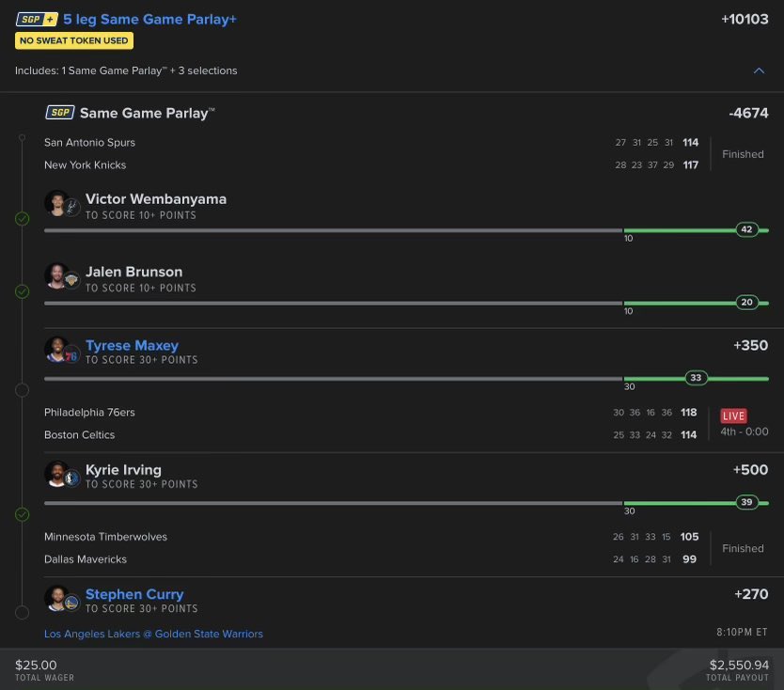The image size is (784, 690).
Task: Click the No Sweat Token Used badge
Action: click(74, 40)
